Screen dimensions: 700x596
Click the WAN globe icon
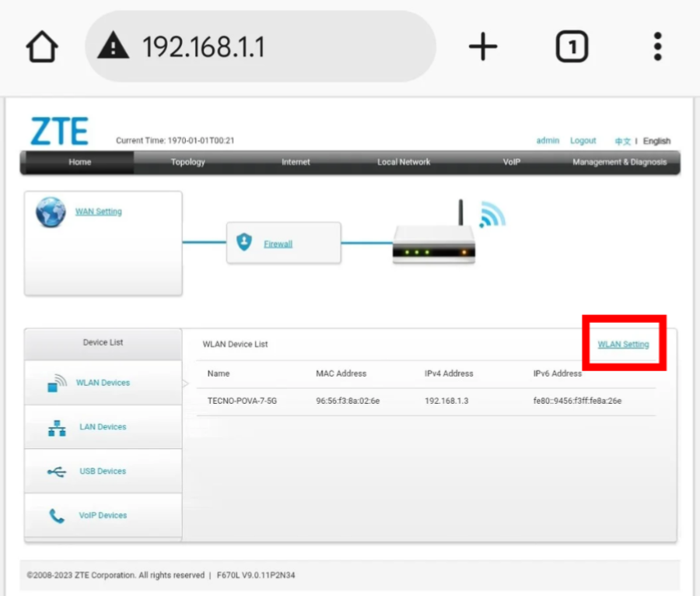(x=51, y=212)
